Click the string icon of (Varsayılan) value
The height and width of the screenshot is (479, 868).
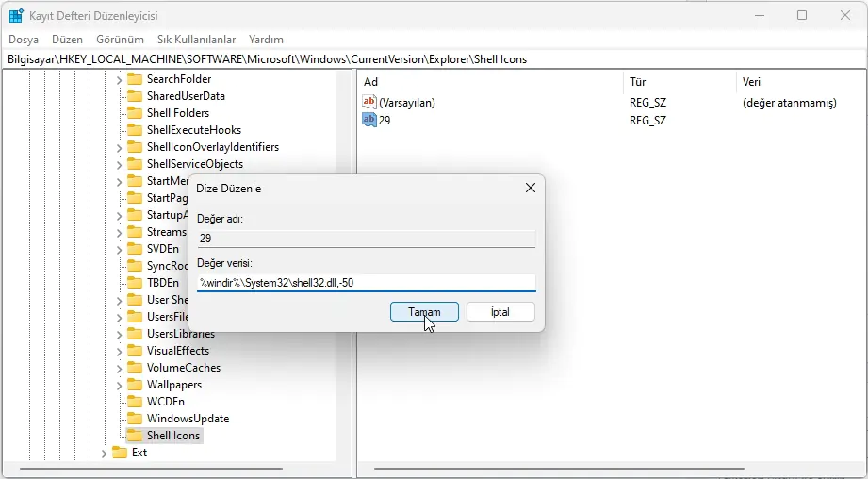click(369, 103)
